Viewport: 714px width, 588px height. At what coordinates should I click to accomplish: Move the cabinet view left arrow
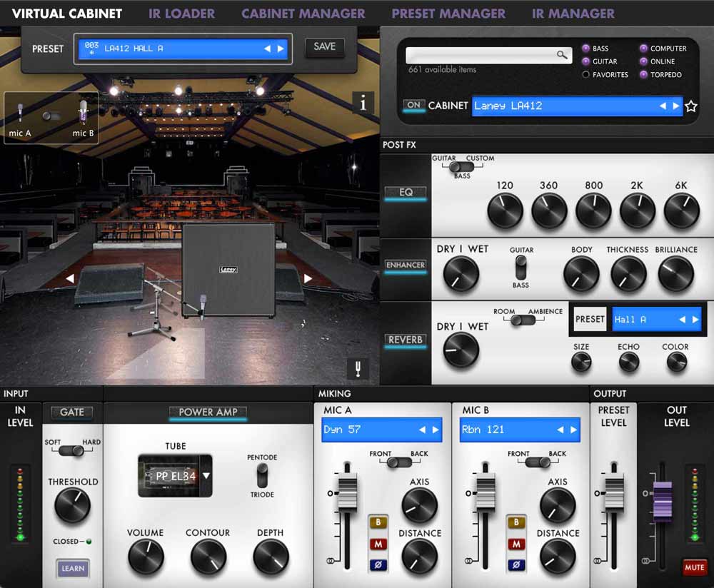pos(70,278)
